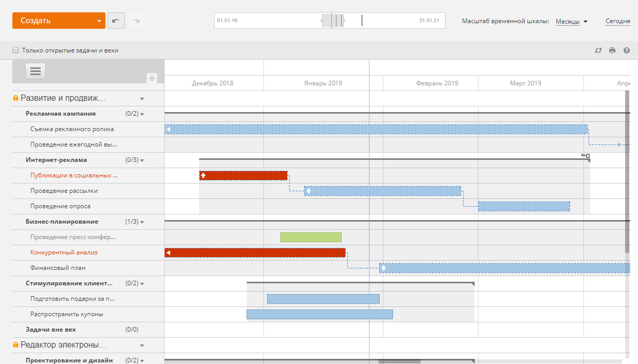This screenshot has height=364, width=638.
Task: Collapse the Бизнес-планирование milestone
Action: coord(142,222)
